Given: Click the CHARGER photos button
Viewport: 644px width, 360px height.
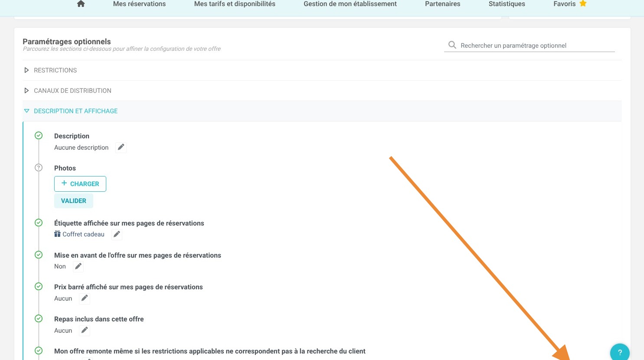Looking at the screenshot, I should point(80,184).
